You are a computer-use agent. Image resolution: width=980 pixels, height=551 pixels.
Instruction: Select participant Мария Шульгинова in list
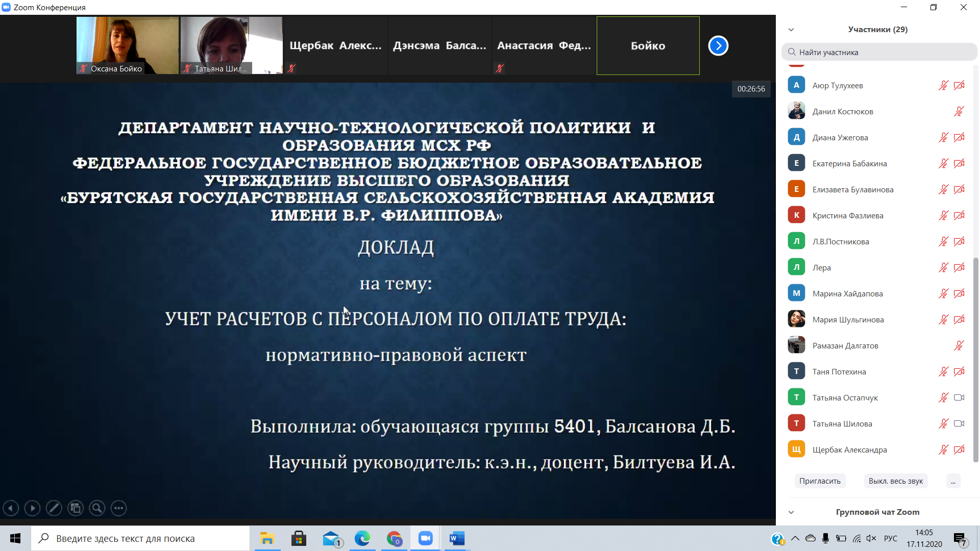pyautogui.click(x=848, y=320)
